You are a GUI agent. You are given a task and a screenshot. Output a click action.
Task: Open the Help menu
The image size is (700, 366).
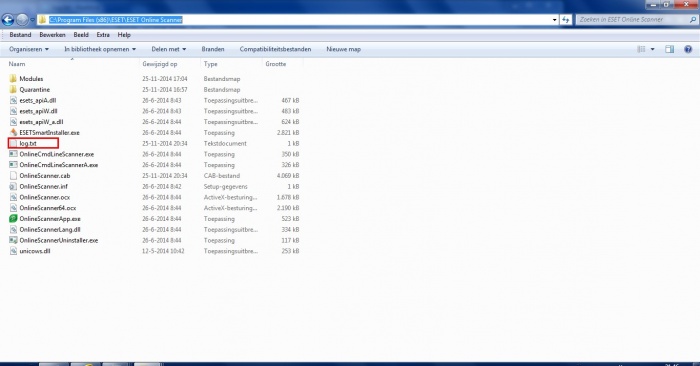tap(124, 35)
